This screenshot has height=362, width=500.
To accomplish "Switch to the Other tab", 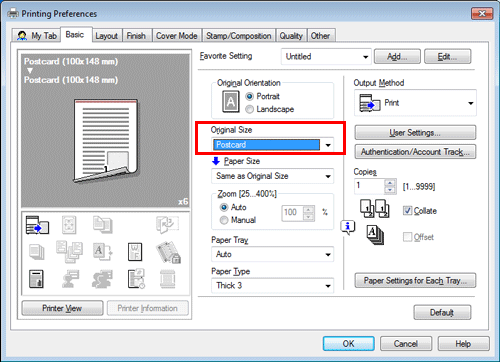I will [x=320, y=36].
